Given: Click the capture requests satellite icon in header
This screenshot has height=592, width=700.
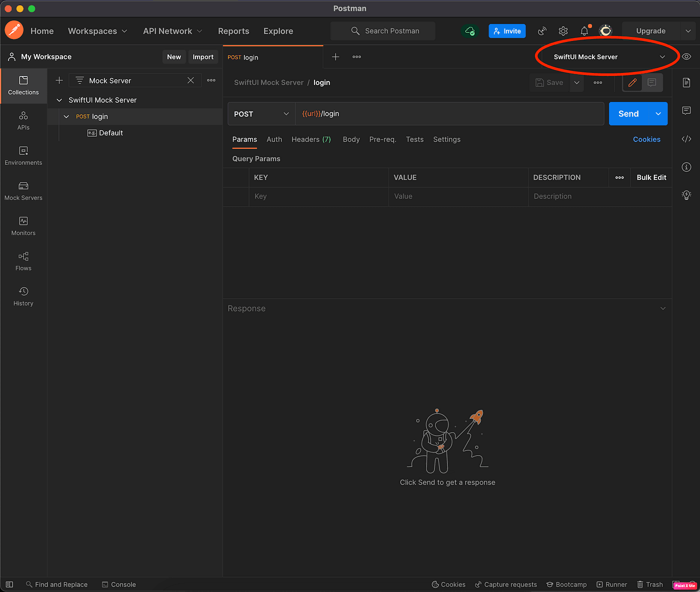Looking at the screenshot, I should tap(542, 31).
